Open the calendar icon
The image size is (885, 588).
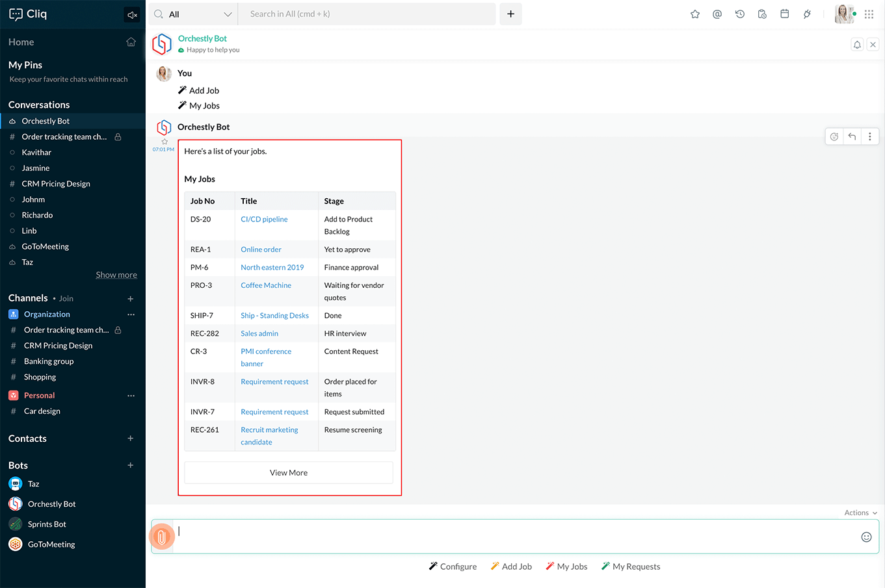pos(785,14)
